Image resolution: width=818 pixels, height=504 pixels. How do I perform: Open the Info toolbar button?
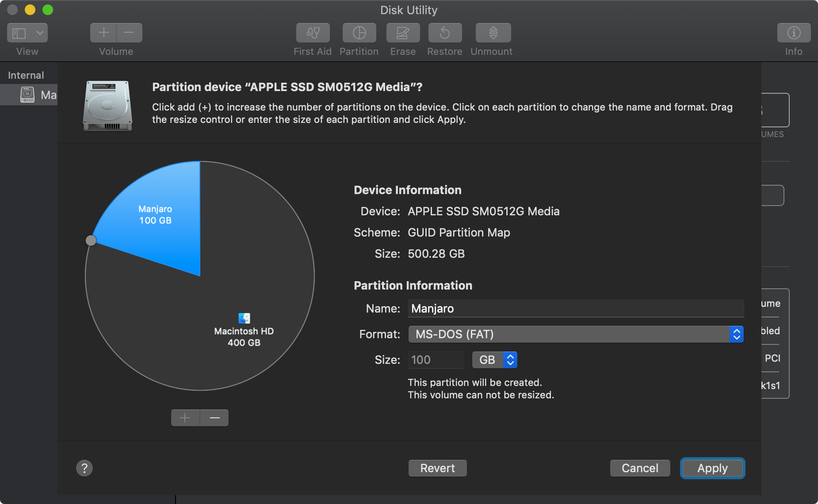click(794, 33)
